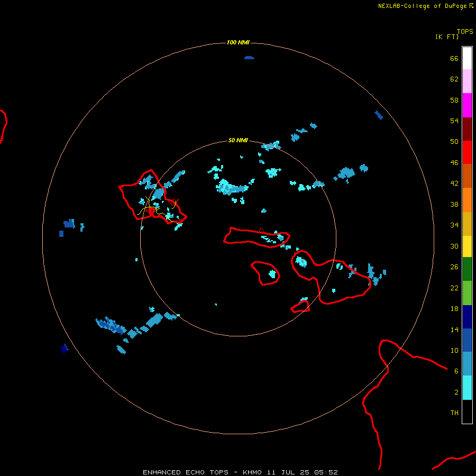This screenshot has width=476, height=476.
Task: Click the yellow 30 kft legend swatch
Action: pos(467,246)
